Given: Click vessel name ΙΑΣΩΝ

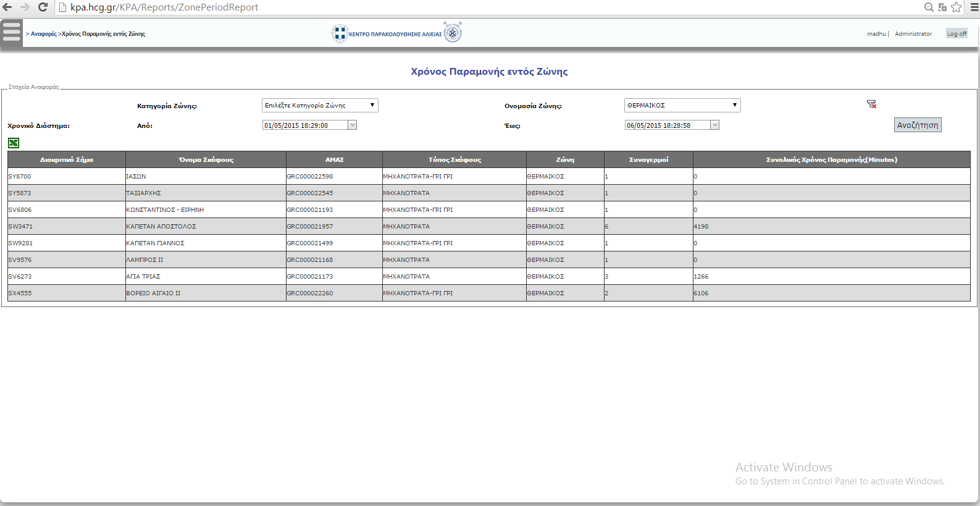Looking at the screenshot, I should [x=136, y=176].
